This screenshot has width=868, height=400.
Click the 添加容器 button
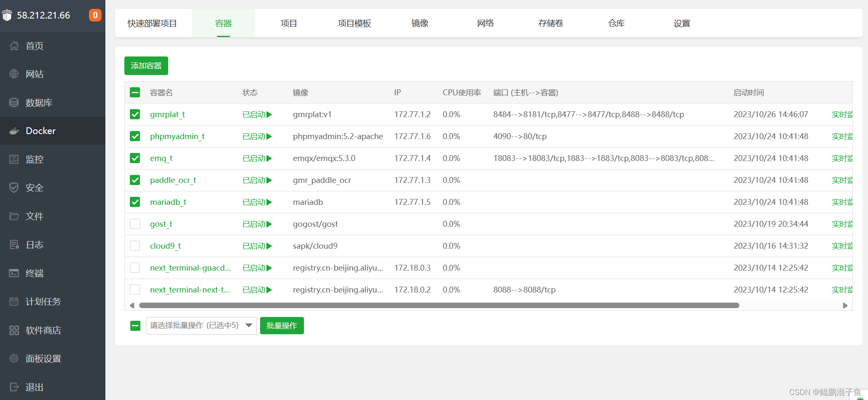coord(146,66)
